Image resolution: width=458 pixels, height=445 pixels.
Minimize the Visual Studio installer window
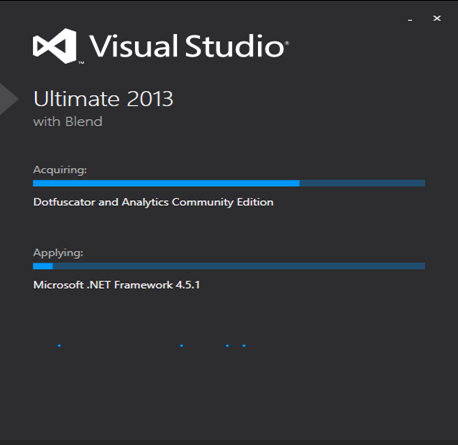[410, 20]
